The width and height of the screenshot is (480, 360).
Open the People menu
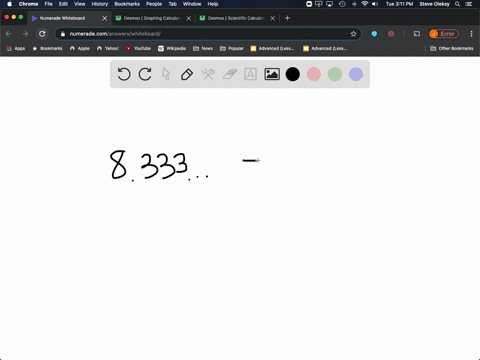(154, 4)
